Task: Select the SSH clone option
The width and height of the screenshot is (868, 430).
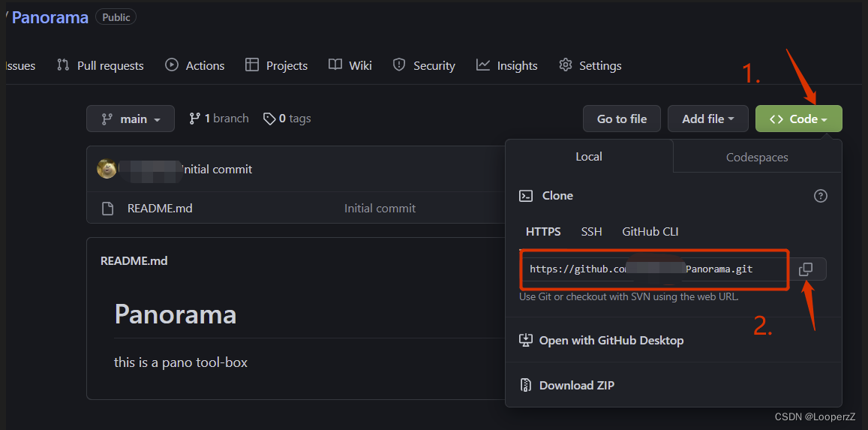Action: point(591,231)
